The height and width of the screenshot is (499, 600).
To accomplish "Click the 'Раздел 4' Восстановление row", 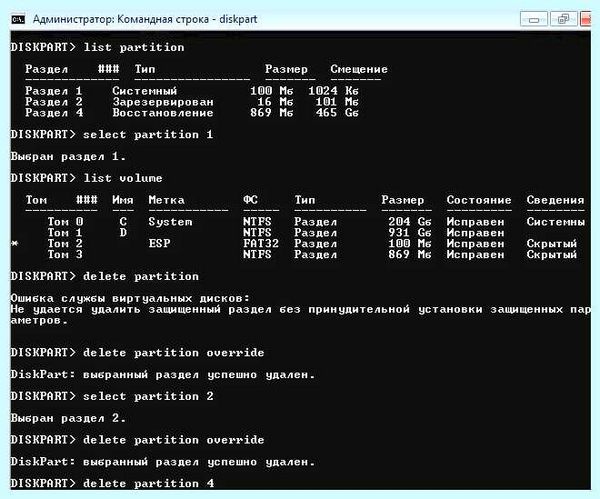I will 192,113.
